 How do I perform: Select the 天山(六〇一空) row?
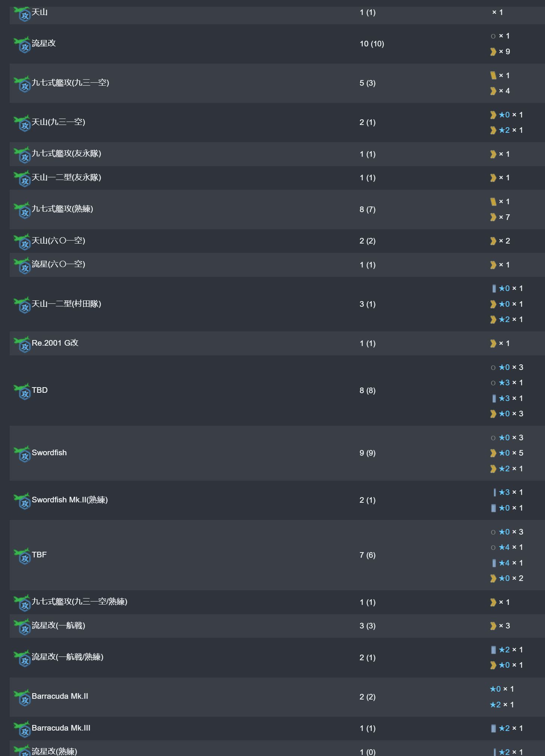(277, 241)
